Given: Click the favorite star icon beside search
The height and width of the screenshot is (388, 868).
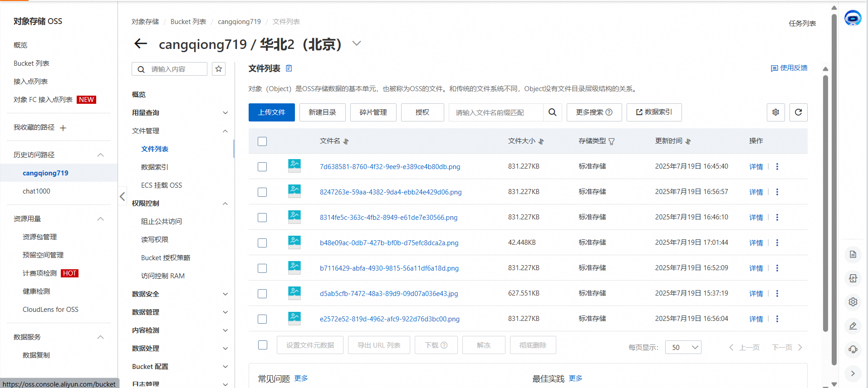Looking at the screenshot, I should (219, 69).
